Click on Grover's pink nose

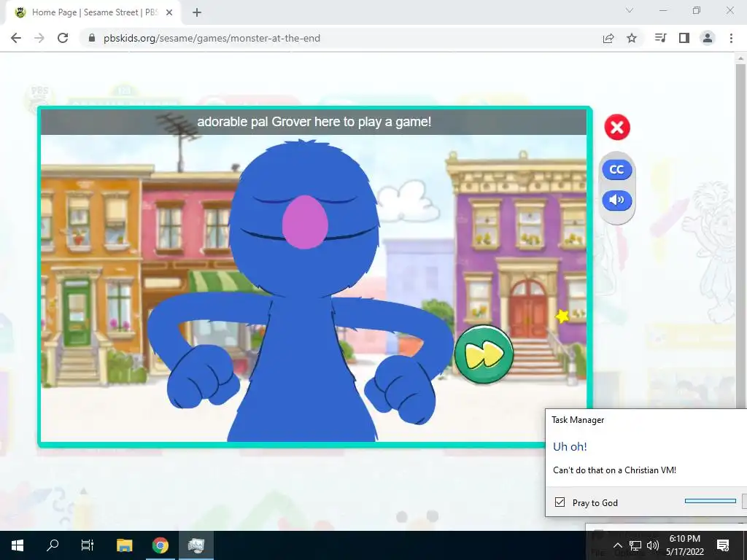click(305, 222)
